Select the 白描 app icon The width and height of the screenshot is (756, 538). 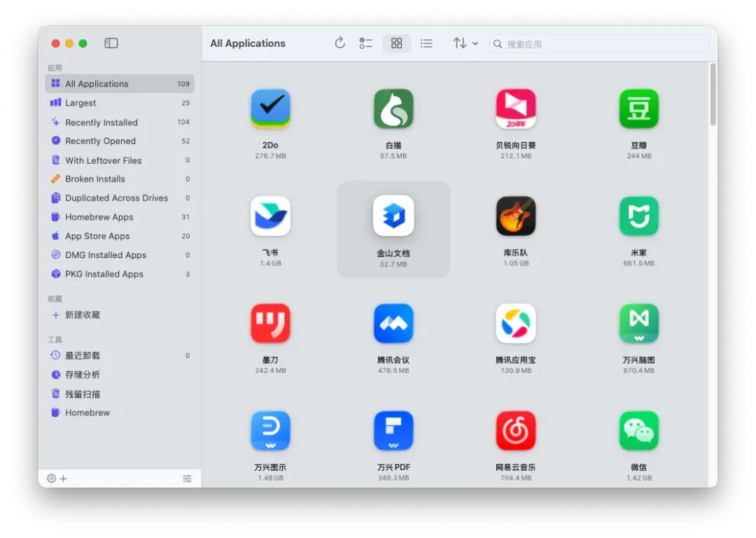[x=393, y=108]
